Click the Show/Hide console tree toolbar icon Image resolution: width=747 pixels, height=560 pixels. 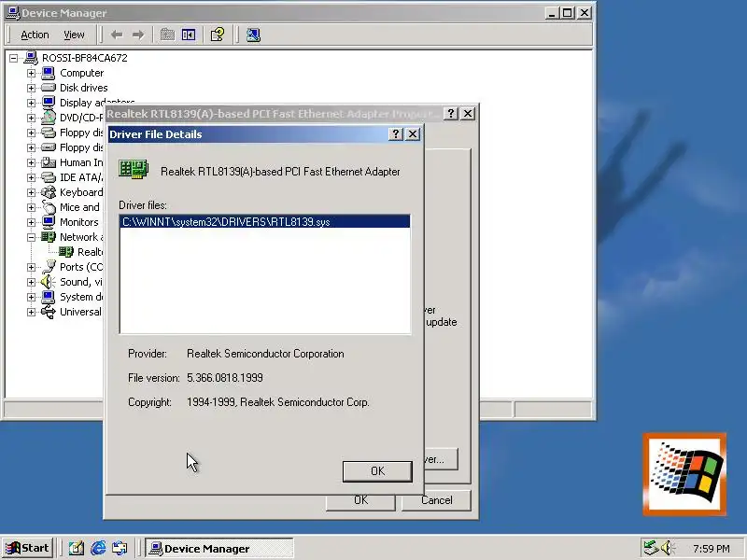point(189,35)
